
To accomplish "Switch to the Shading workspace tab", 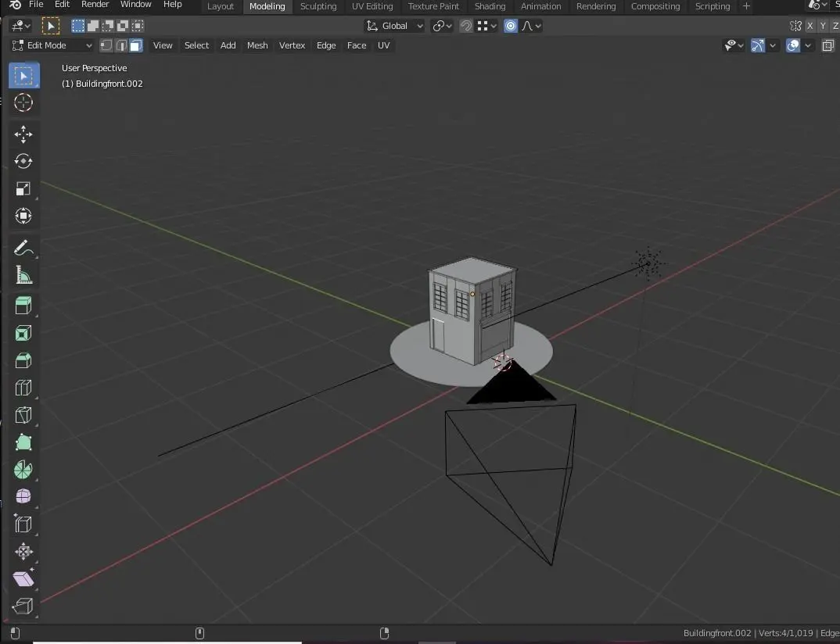I will 490,6.
